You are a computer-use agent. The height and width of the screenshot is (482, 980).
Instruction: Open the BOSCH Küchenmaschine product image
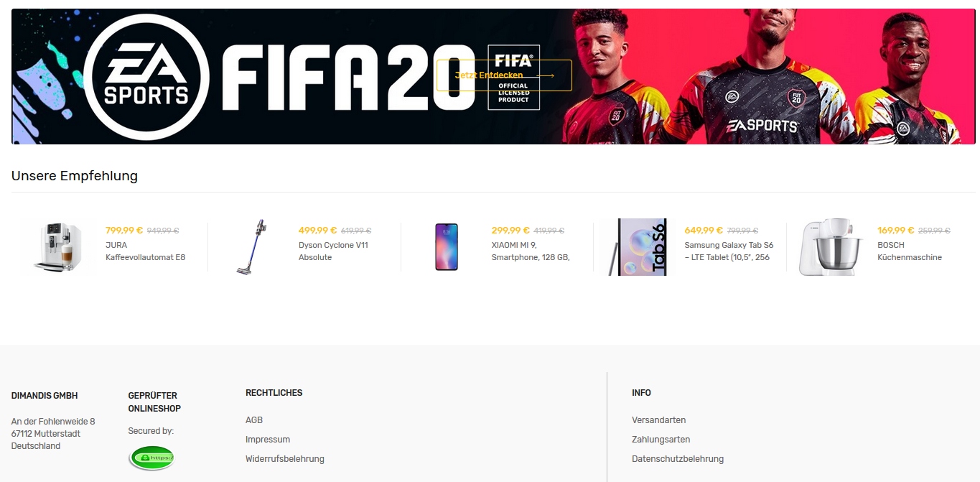831,247
